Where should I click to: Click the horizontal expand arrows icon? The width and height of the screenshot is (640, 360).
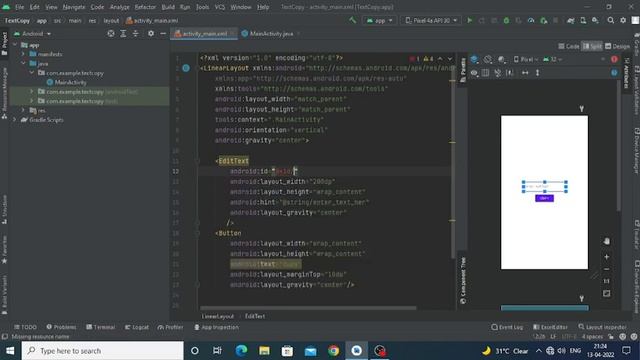click(525, 73)
